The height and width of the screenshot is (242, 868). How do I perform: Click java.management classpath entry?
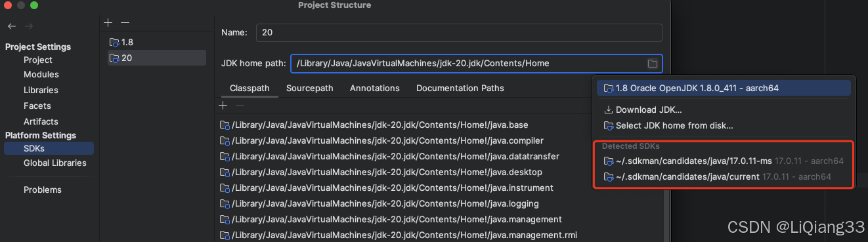click(x=397, y=219)
